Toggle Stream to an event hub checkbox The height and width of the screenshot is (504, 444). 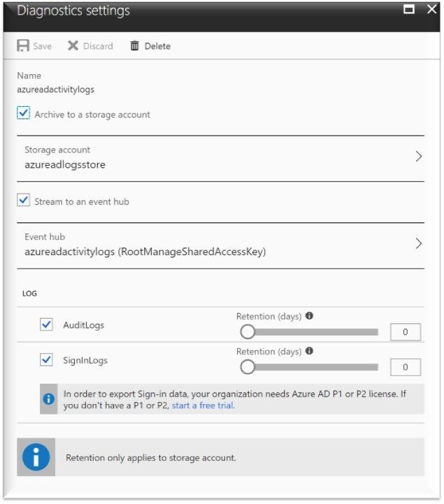coord(24,200)
